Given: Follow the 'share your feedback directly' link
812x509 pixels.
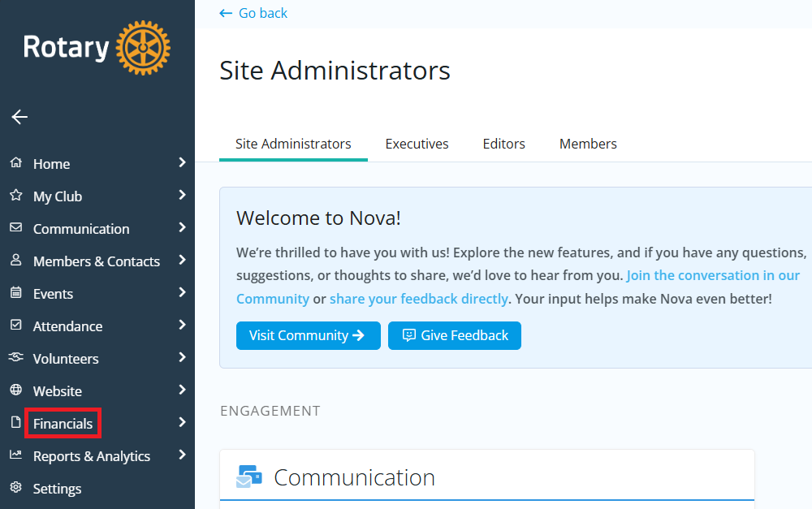Looking at the screenshot, I should 419,298.
